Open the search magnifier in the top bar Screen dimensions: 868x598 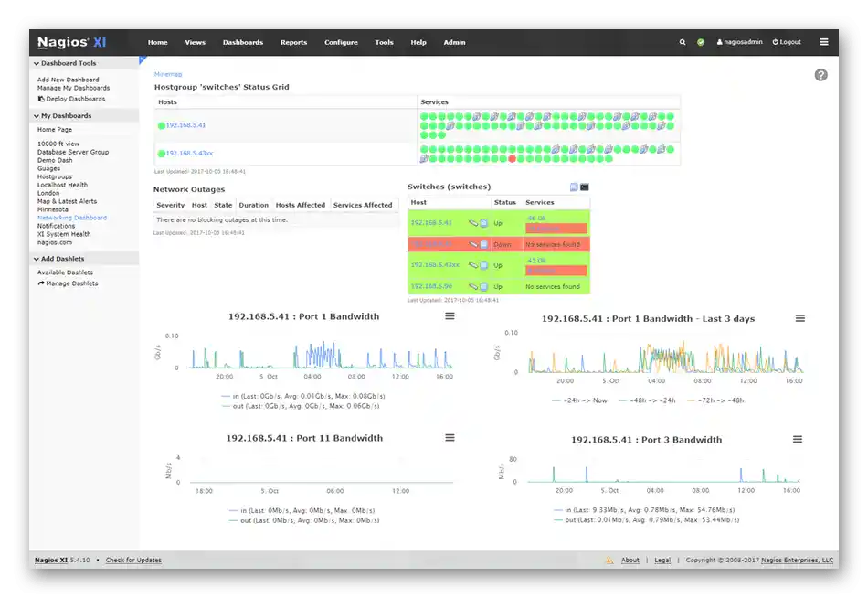click(x=682, y=42)
